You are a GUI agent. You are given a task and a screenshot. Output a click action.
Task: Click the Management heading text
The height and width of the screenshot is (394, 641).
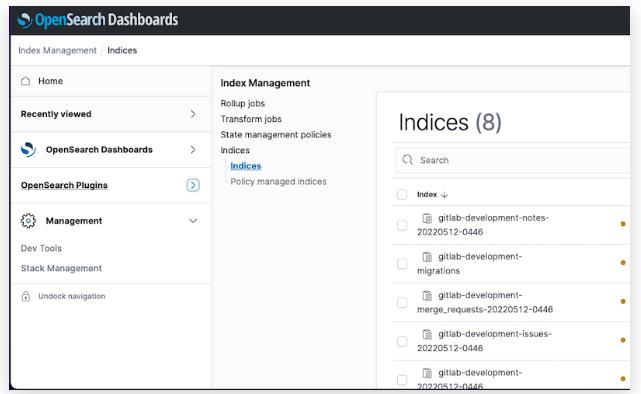(x=74, y=221)
